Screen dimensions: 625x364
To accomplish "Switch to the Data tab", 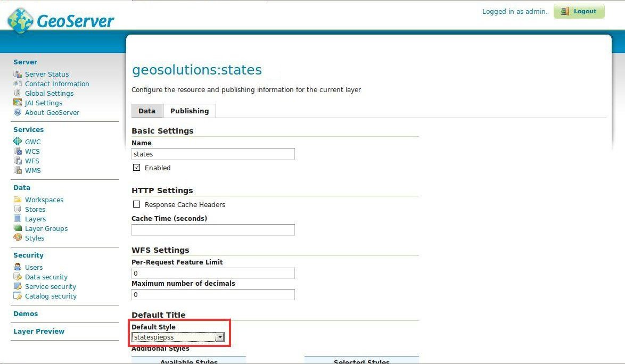I will coord(147,111).
